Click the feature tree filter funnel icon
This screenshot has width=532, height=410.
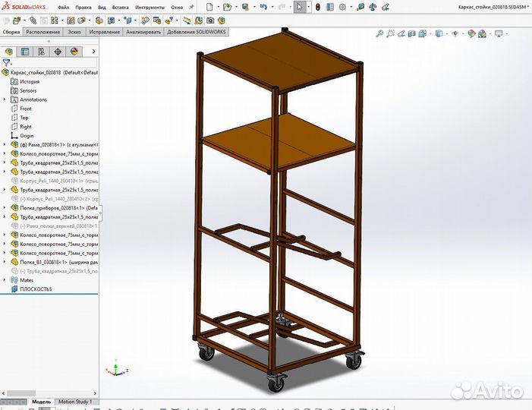coord(6,63)
